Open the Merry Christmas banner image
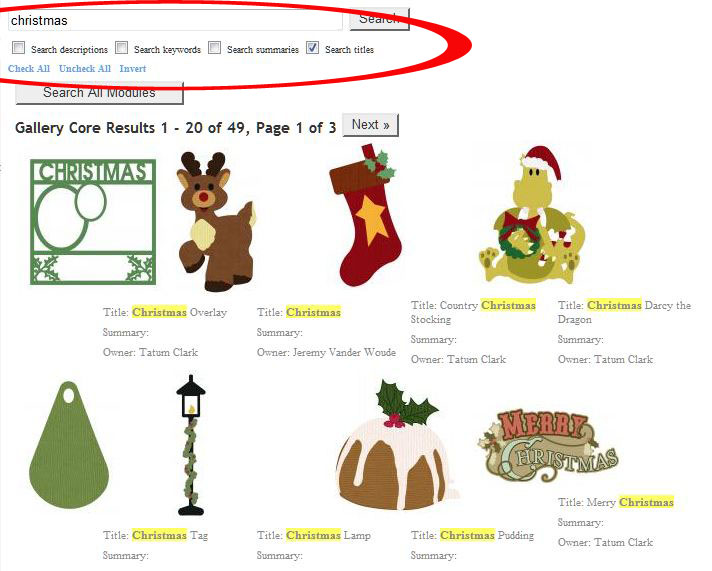Screen dimensions: 712x571 549,446
